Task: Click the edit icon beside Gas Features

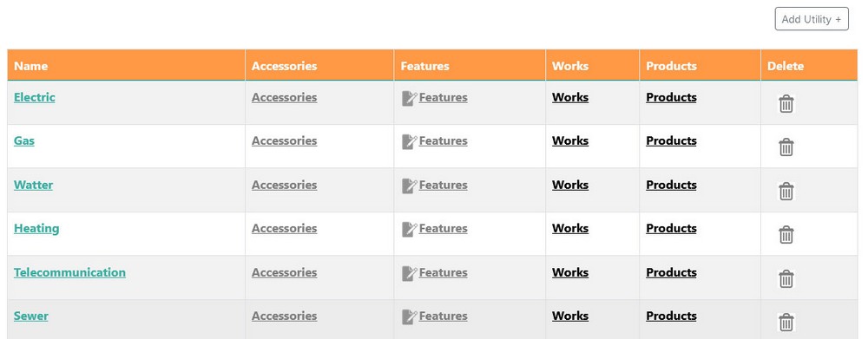Action: pyautogui.click(x=409, y=142)
